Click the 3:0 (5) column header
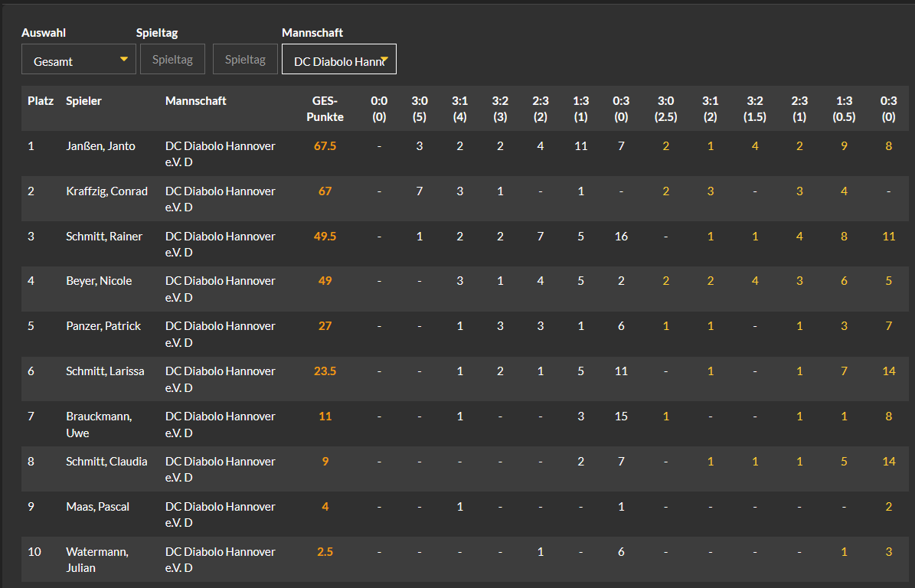This screenshot has height=588, width=915. tap(420, 109)
